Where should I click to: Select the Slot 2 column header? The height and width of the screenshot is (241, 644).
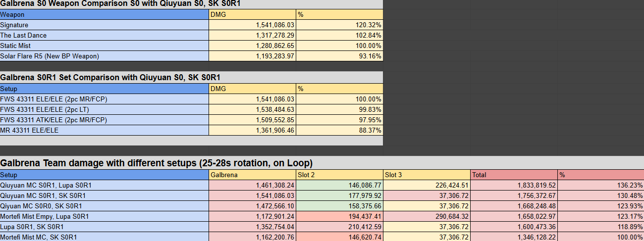click(x=339, y=175)
